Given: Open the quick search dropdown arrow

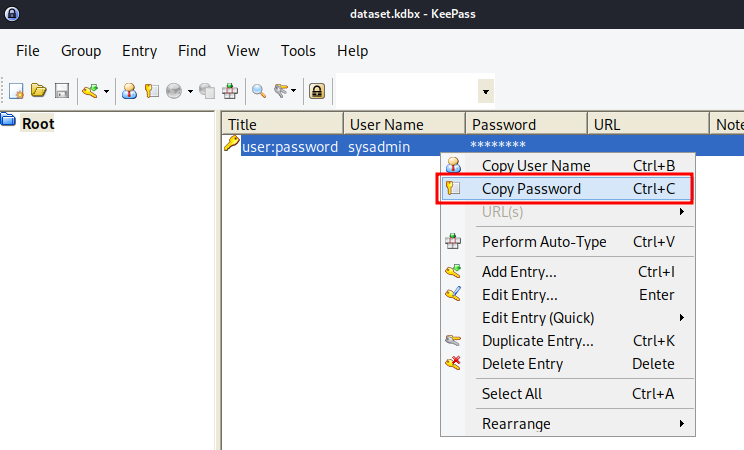Looking at the screenshot, I should tap(485, 91).
